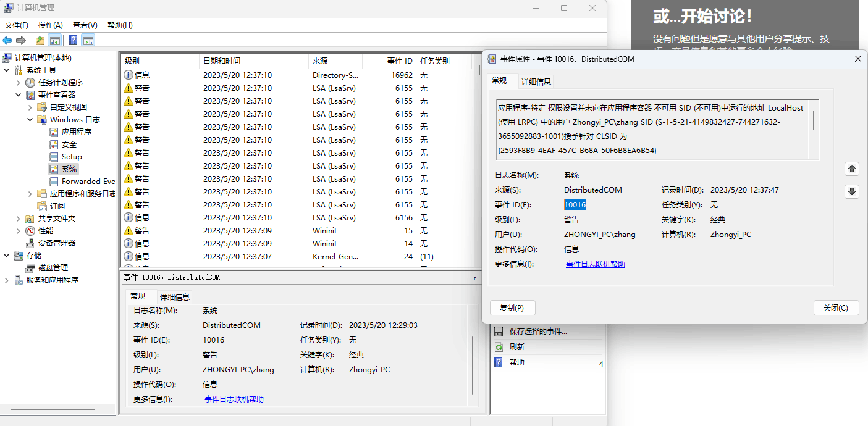Click the green 刷新 refresh icon
The width and height of the screenshot is (868, 426).
tap(499, 347)
